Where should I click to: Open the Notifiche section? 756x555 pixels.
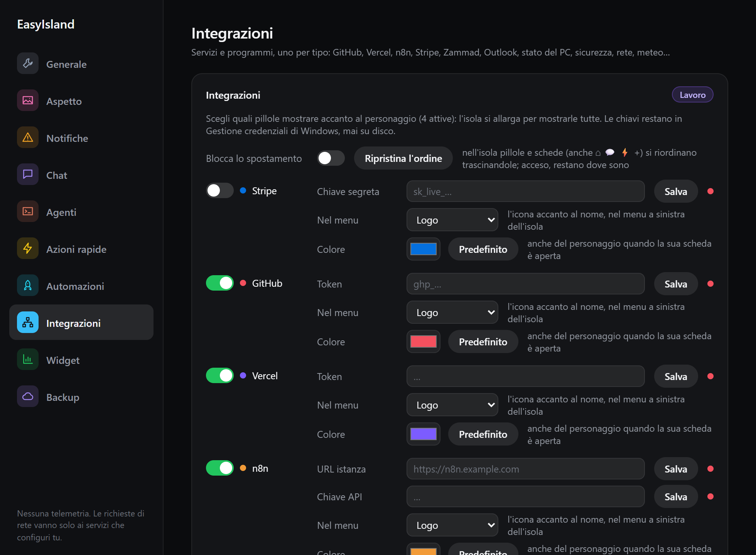click(81, 138)
